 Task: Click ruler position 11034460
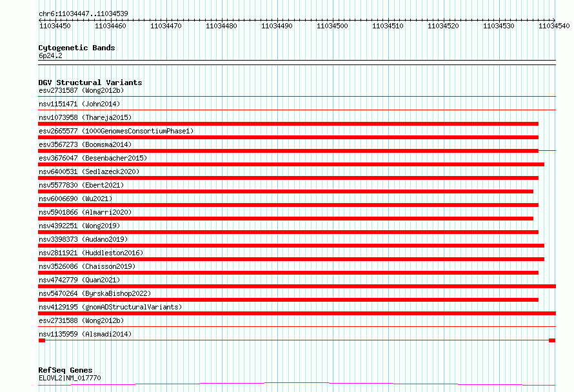point(110,26)
